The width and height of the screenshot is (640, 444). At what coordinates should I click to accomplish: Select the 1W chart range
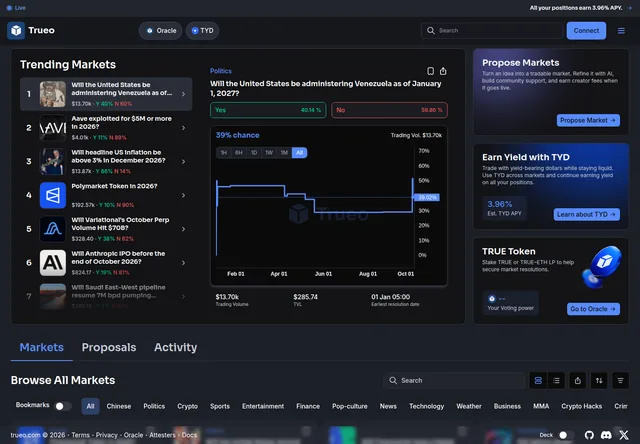(x=269, y=153)
